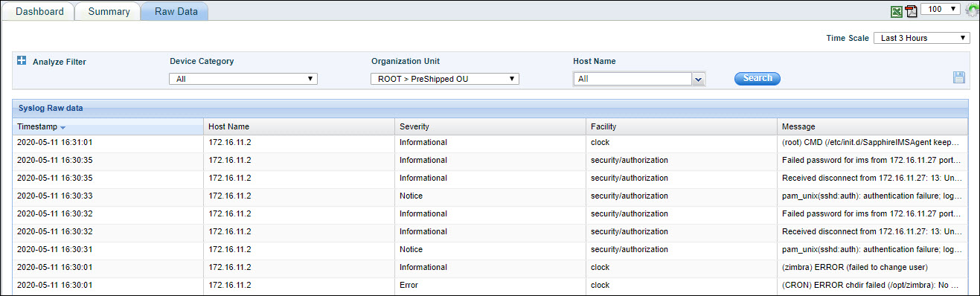980x296 pixels.
Task: Click security/authorization in 16:30:33 row
Action: click(x=630, y=196)
